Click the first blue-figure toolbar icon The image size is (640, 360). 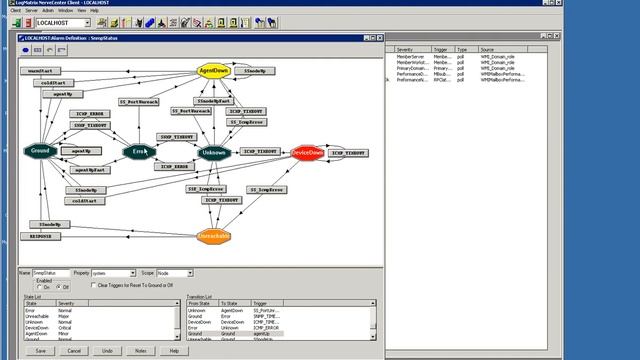[260, 23]
